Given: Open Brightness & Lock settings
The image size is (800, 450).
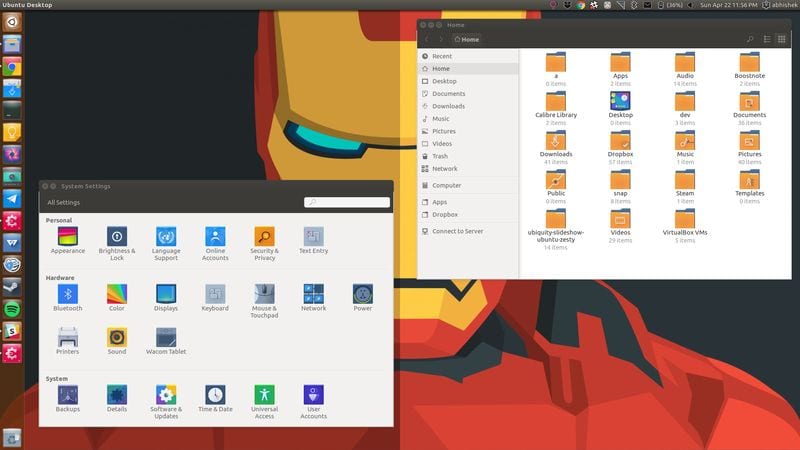Looking at the screenshot, I should pyautogui.click(x=117, y=243).
